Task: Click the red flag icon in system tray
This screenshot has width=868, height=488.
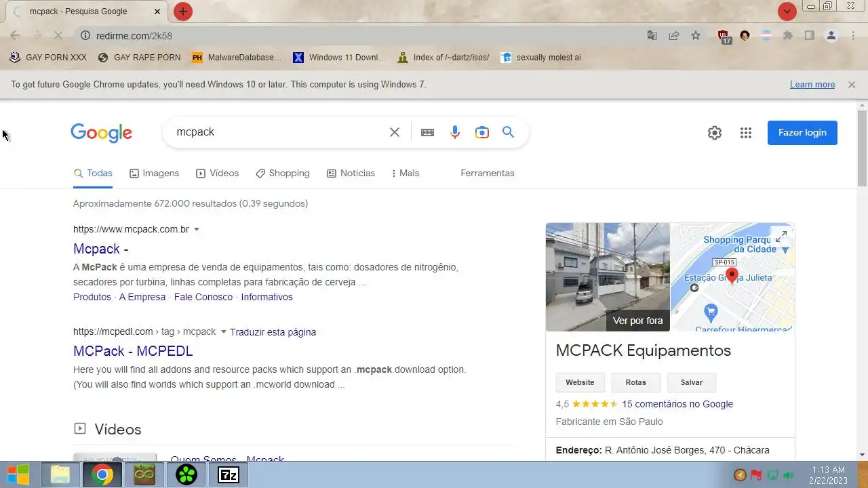Action: 756,475
